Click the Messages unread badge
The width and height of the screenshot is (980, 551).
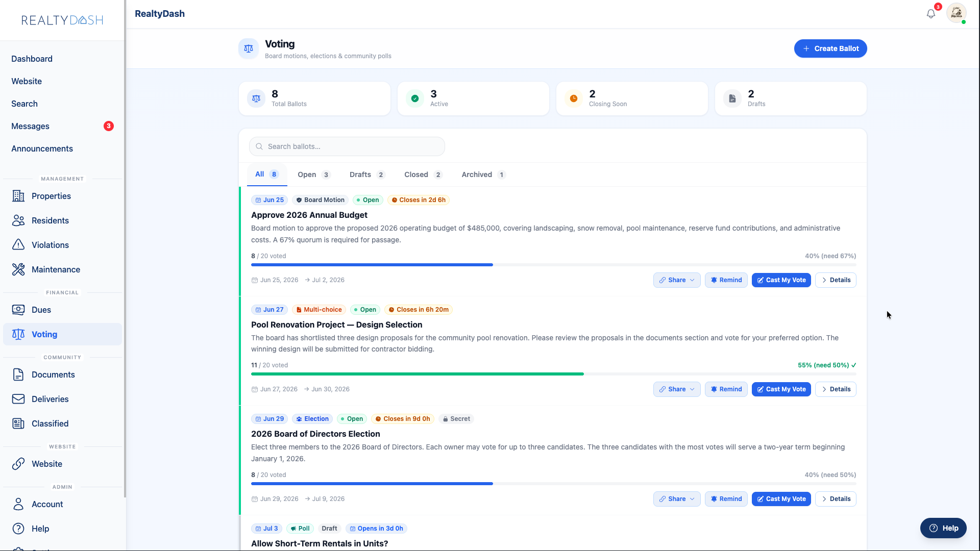109,126
